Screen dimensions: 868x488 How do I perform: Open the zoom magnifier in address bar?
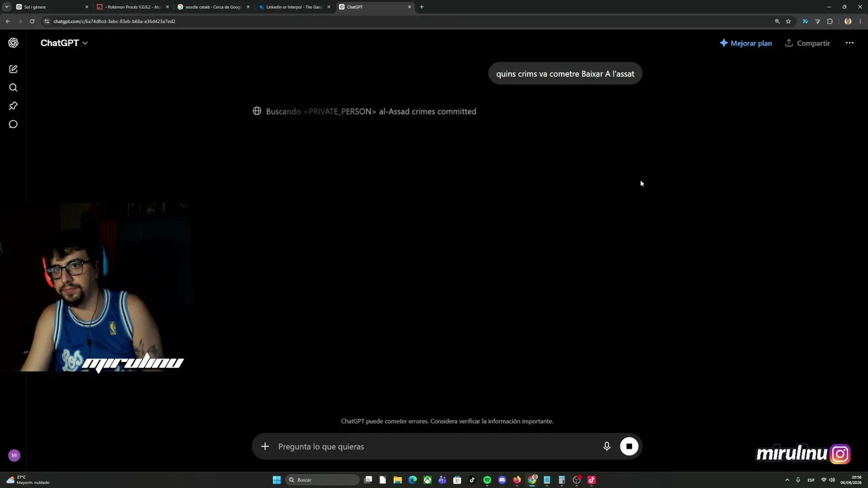coord(777,21)
